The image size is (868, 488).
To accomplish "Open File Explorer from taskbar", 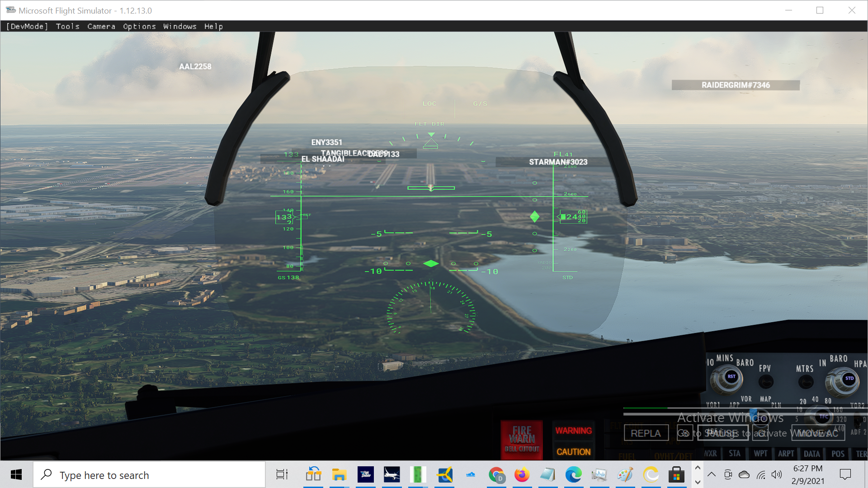I will (x=339, y=474).
